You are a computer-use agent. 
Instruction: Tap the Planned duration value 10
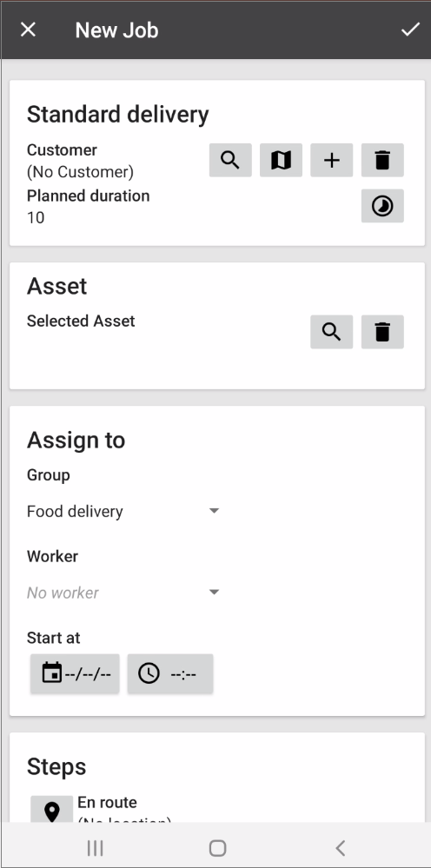pos(36,217)
